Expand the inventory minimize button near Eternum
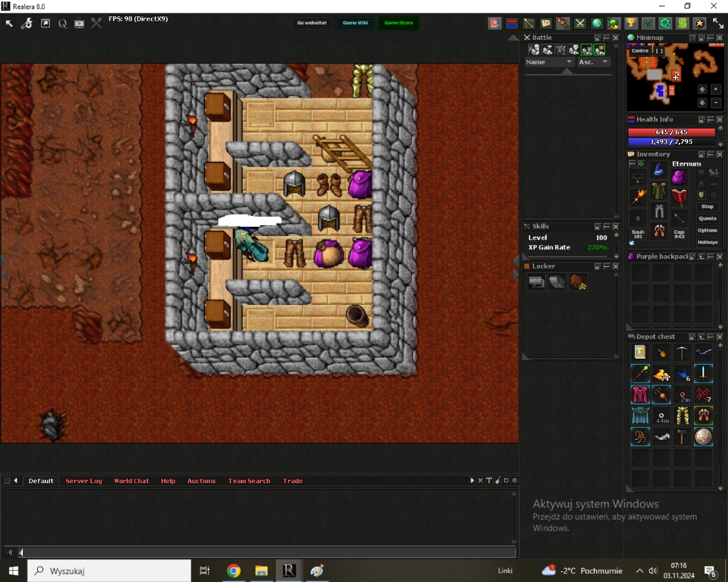This screenshot has width=728, height=582. [632, 164]
